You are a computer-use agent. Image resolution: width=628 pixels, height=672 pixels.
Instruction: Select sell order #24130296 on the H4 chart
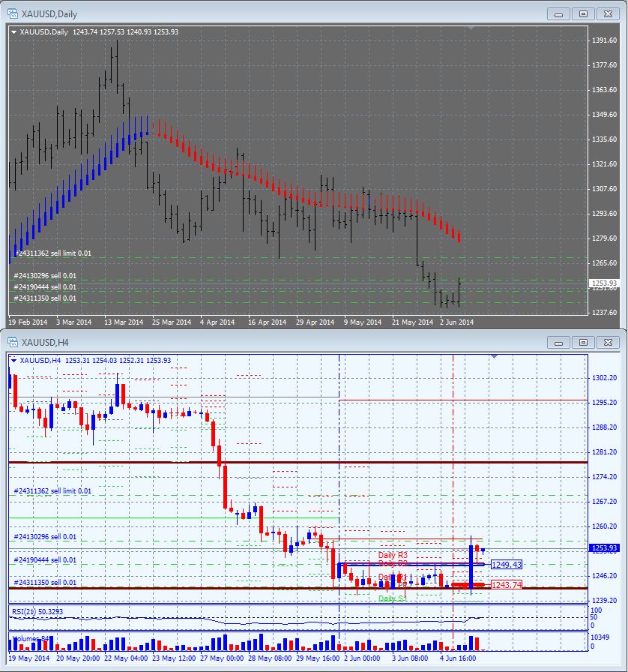click(45, 536)
